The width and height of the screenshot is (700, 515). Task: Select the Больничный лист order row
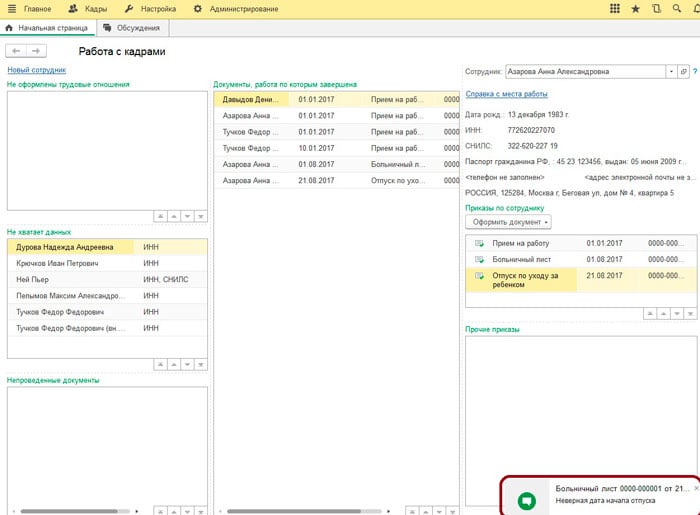pos(521,258)
